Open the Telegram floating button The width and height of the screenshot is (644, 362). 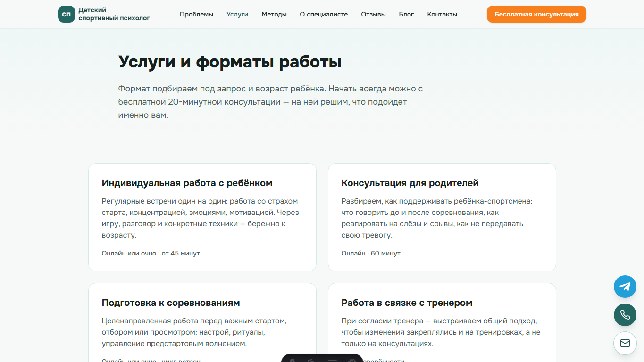point(625,287)
